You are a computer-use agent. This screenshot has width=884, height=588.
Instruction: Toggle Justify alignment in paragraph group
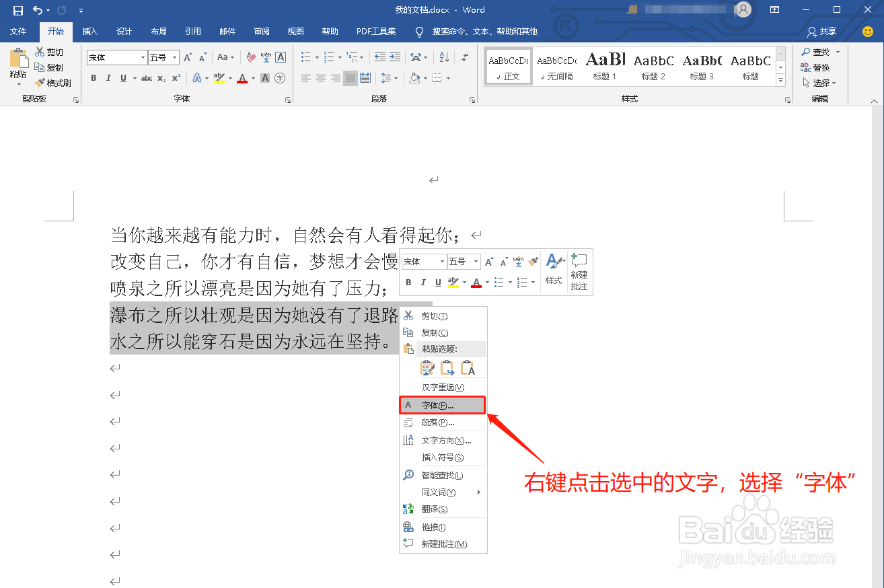pos(351,78)
